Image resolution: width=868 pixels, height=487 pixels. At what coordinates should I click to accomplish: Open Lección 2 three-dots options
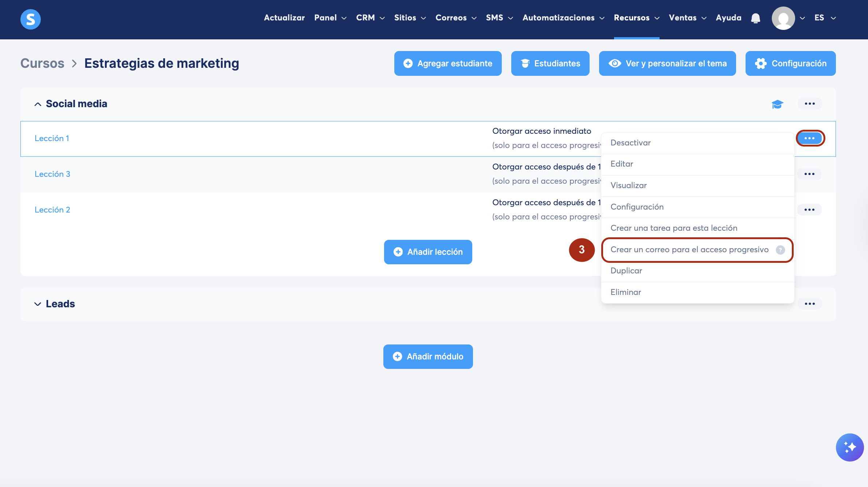(809, 210)
